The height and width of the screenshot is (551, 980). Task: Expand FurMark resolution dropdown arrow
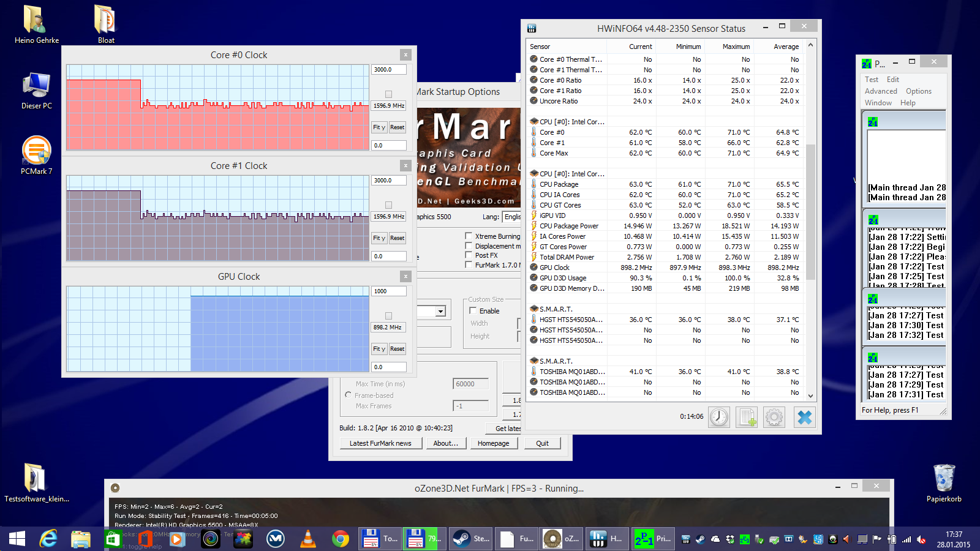(440, 312)
